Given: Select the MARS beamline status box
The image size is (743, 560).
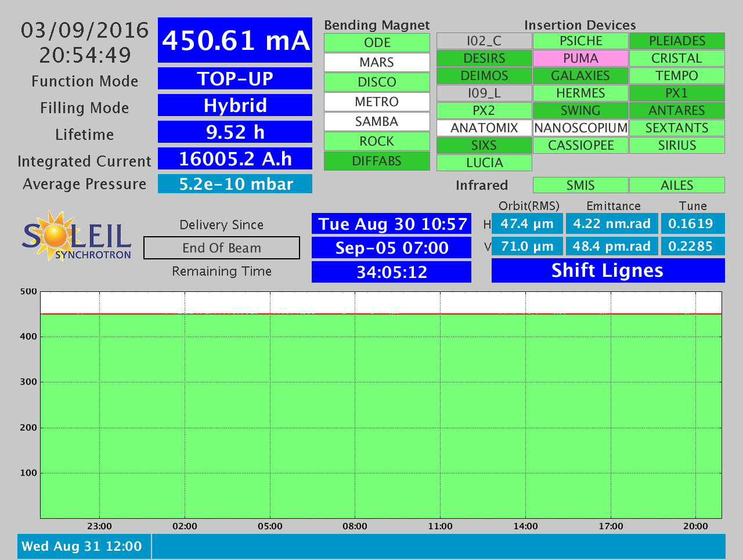Looking at the screenshot, I should [x=377, y=62].
